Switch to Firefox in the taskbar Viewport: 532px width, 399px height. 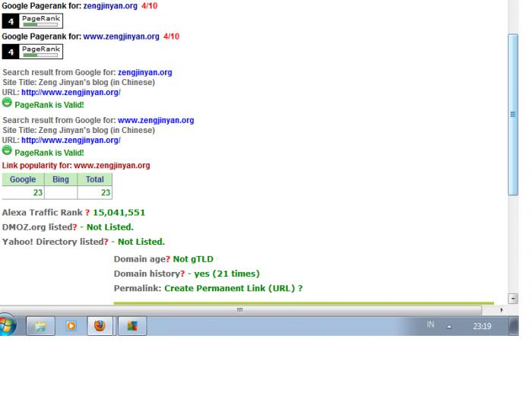[100, 326]
